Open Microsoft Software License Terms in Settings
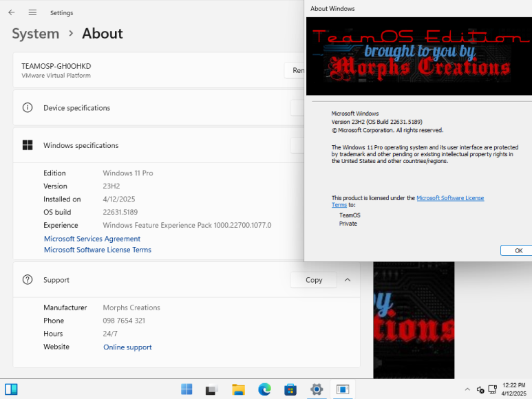 (x=98, y=250)
